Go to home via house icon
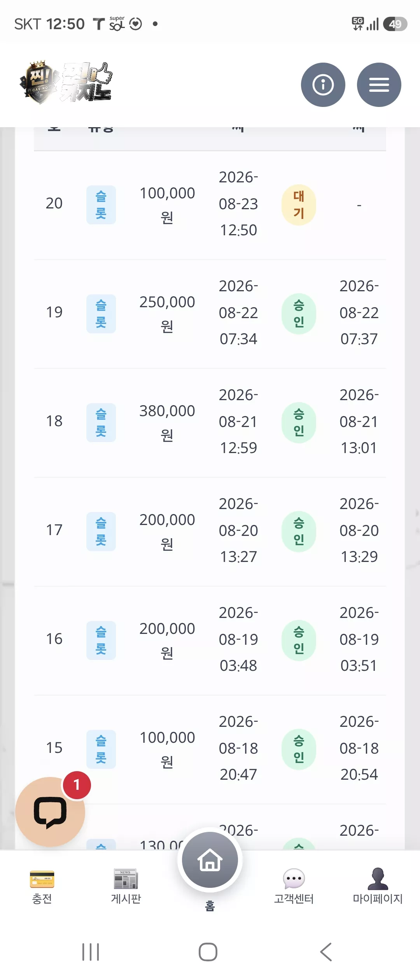420x980 pixels. pyautogui.click(x=210, y=860)
